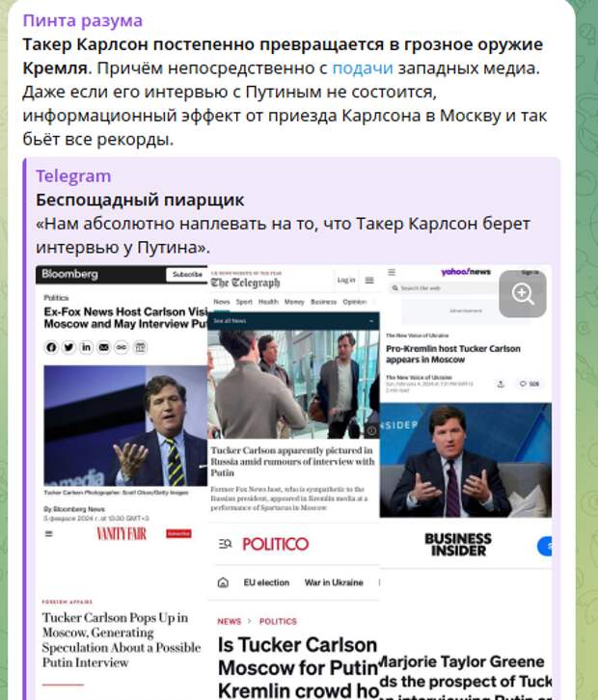Screen dimensions: 598x700
Task: Select War in Ukraine Politico tab
Action: point(334,582)
